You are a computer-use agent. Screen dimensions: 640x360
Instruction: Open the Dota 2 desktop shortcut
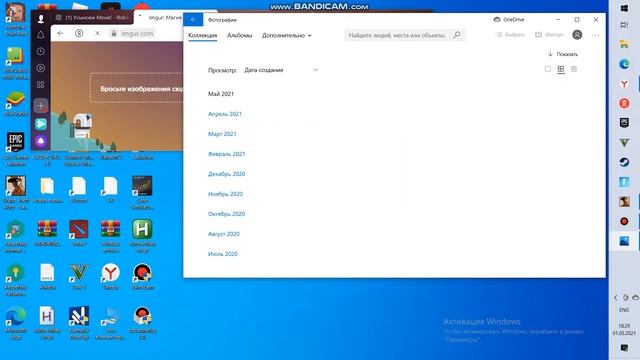point(79,233)
